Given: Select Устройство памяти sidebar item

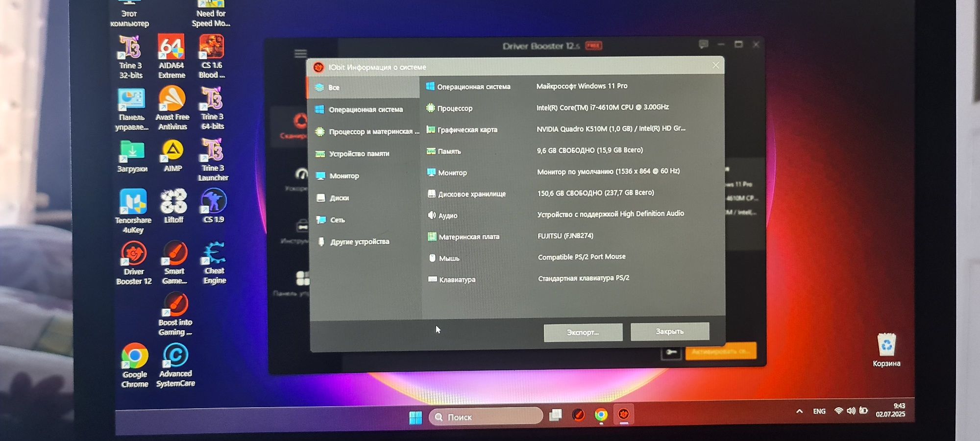Looking at the screenshot, I should pyautogui.click(x=364, y=154).
